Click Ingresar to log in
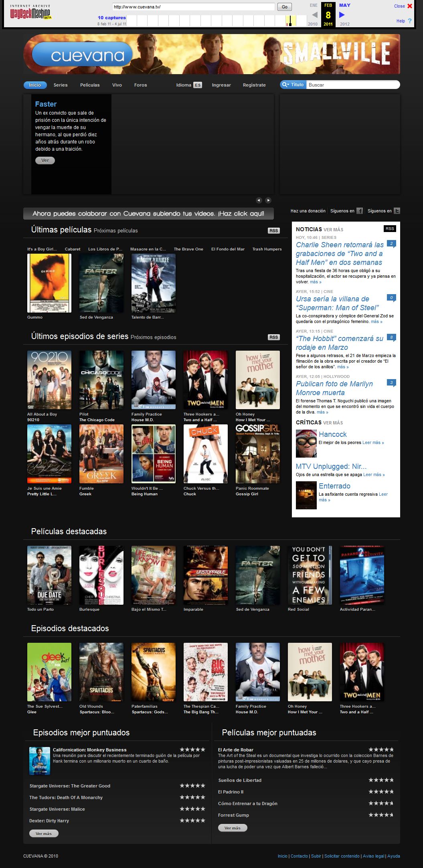 pyautogui.click(x=221, y=85)
